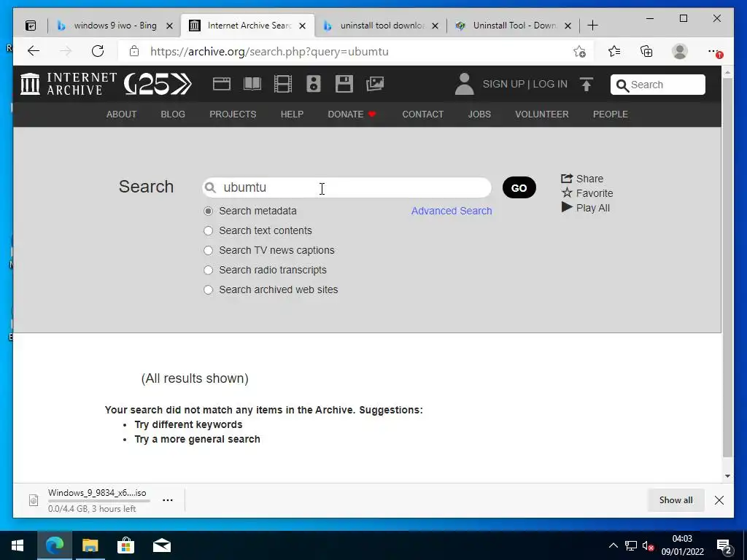Click the page vertical scrollbar thumb
The width and height of the screenshot is (747, 560).
[727, 267]
